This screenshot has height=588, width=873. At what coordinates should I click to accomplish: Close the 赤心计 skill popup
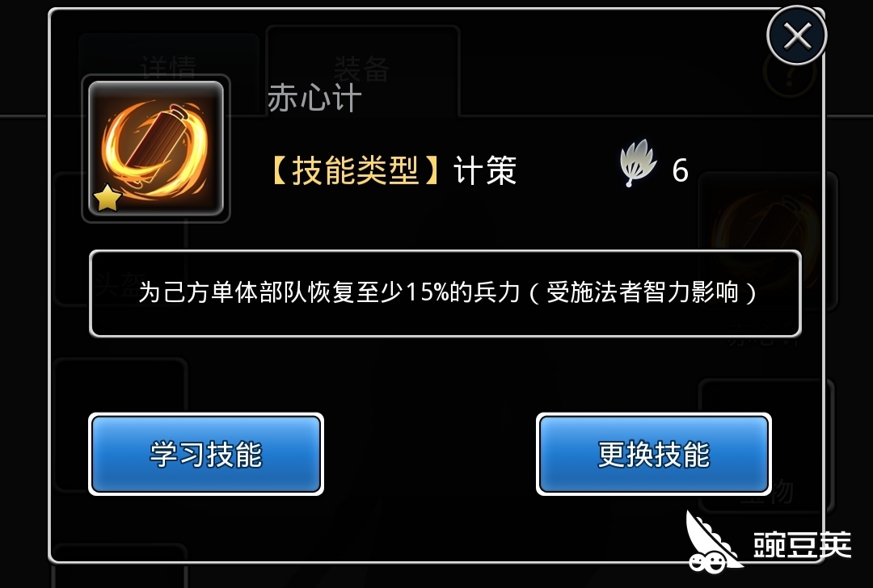[x=797, y=36]
